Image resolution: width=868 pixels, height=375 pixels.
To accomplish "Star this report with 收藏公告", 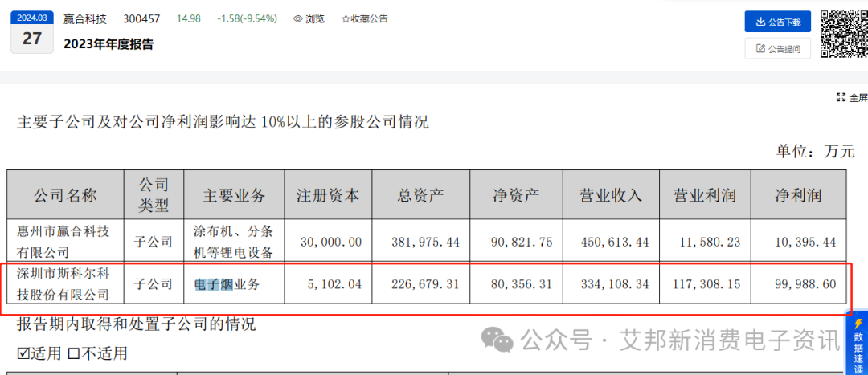I will (x=365, y=18).
